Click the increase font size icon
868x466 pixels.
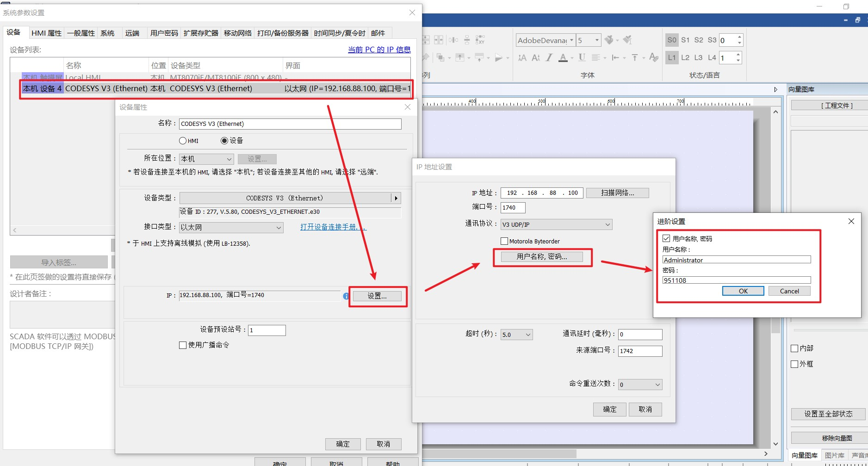tap(522, 58)
